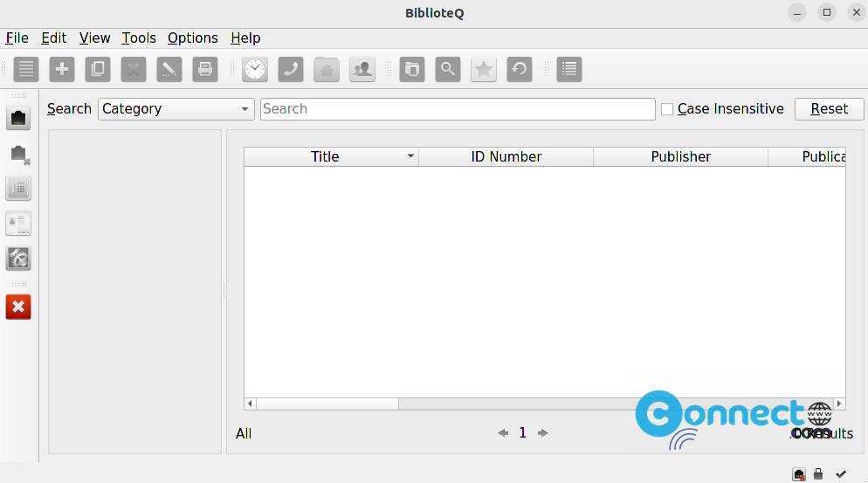This screenshot has height=483, width=868.
Task: Click the table scrollbar right arrow
Action: pyautogui.click(x=839, y=404)
